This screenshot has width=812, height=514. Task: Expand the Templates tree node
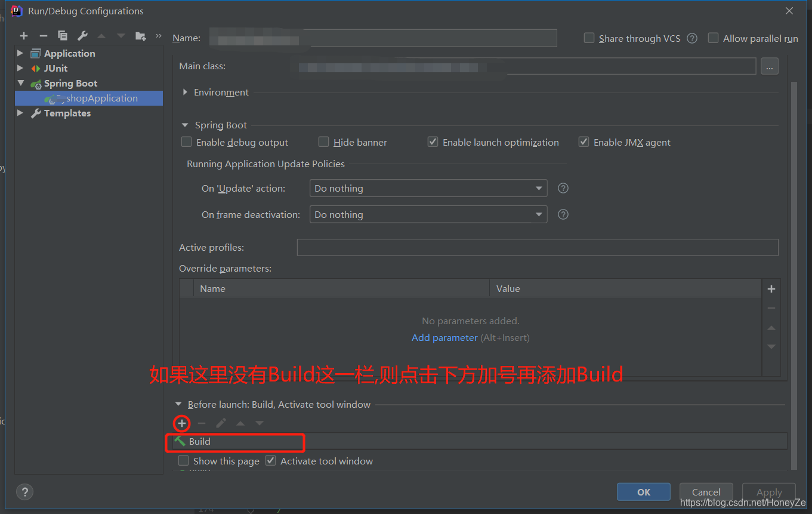pyautogui.click(x=20, y=113)
